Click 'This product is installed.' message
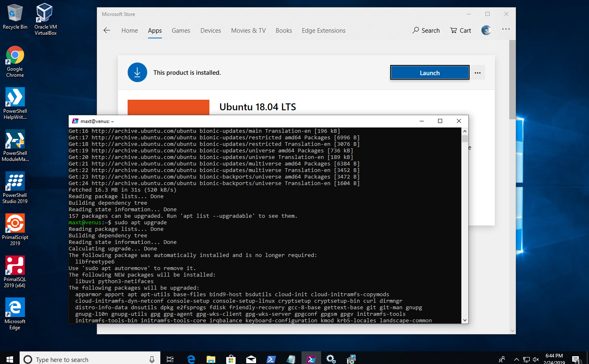The width and height of the screenshot is (589, 364). click(187, 73)
